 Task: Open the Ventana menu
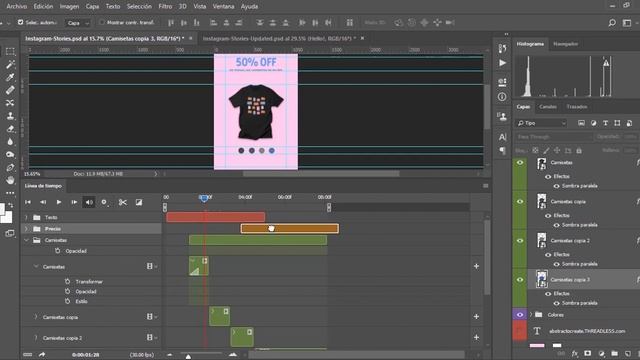coord(223,7)
